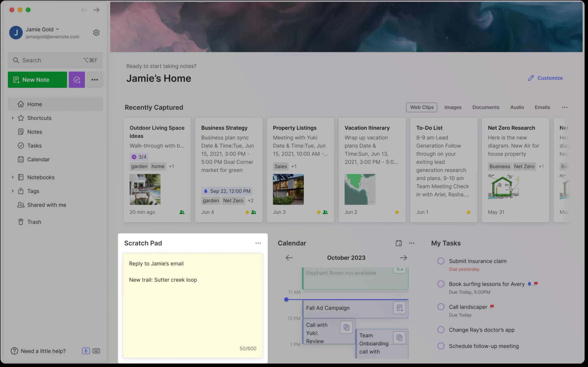Expand the Tags section
588x367 pixels.
pyautogui.click(x=13, y=191)
